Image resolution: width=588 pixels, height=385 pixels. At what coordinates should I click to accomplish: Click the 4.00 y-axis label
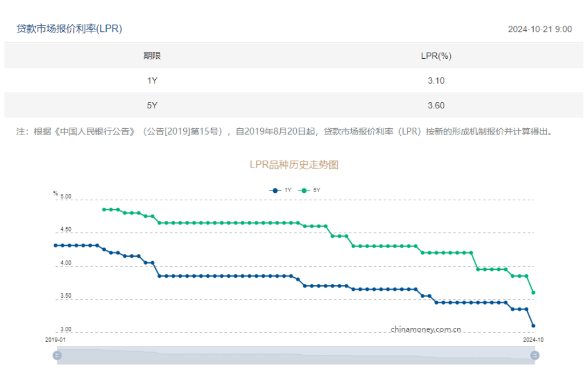coord(66,263)
